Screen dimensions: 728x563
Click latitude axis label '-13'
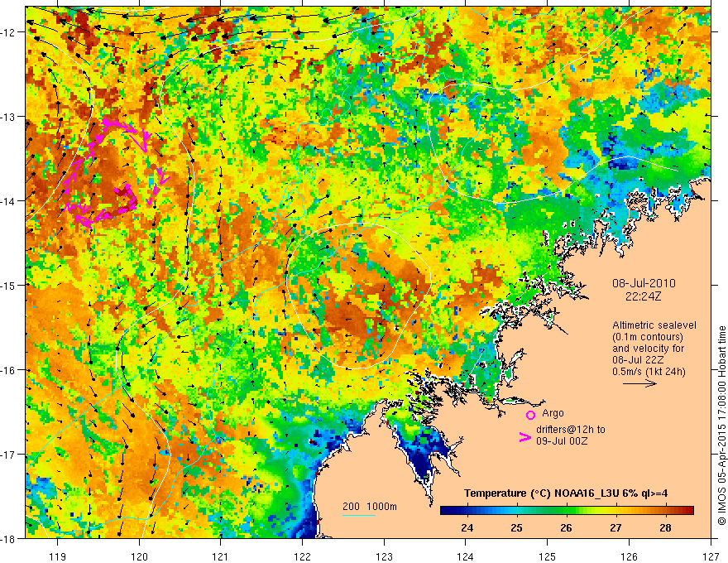(x=9, y=117)
